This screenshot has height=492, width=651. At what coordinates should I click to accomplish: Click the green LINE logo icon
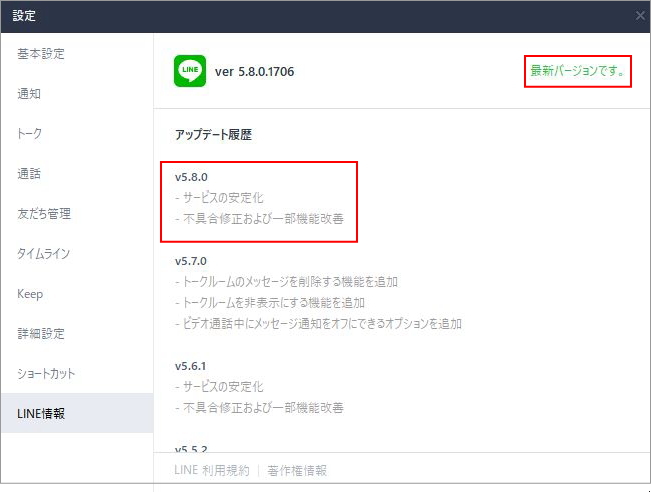click(190, 71)
